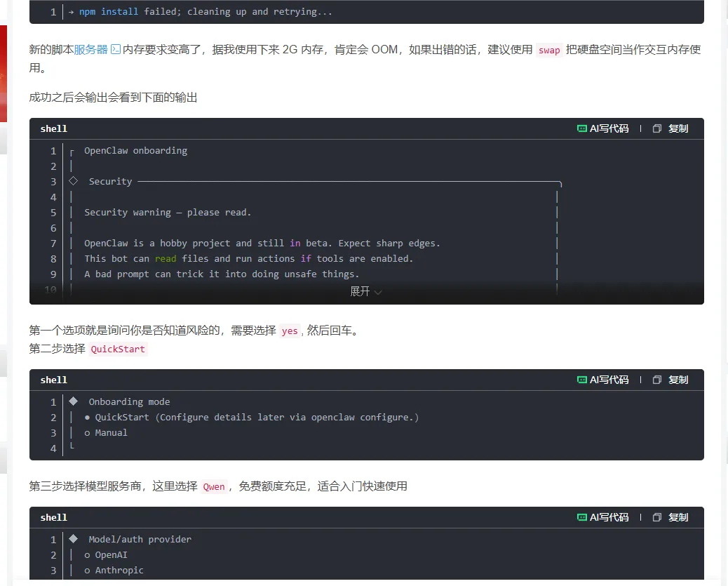
Task: Click the 'OpenClaw is a hobby project' line
Action: (262, 244)
